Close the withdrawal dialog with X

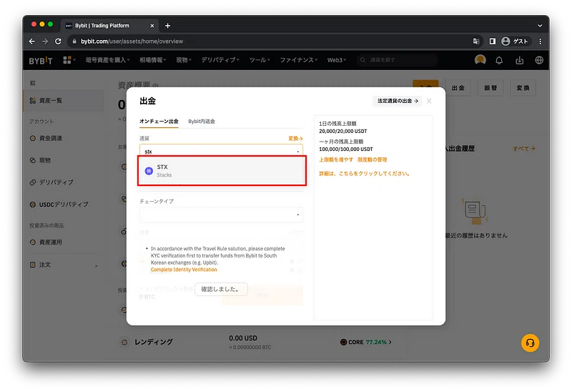pyautogui.click(x=429, y=101)
